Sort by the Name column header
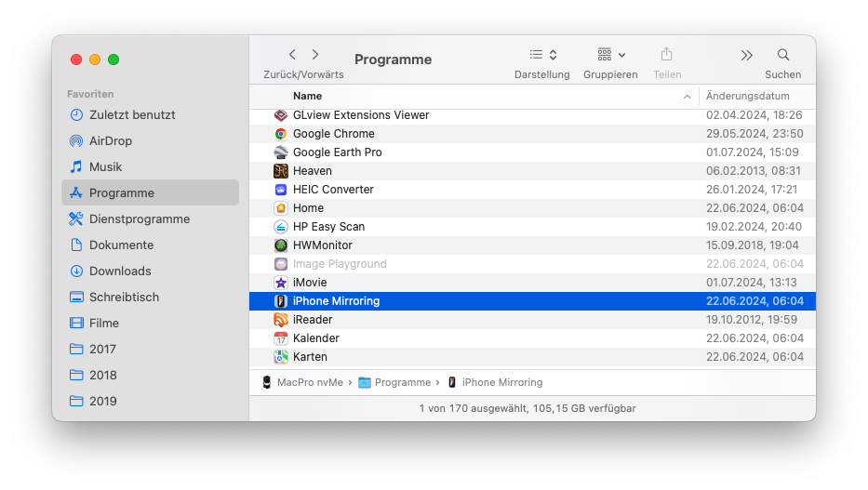 [307, 96]
